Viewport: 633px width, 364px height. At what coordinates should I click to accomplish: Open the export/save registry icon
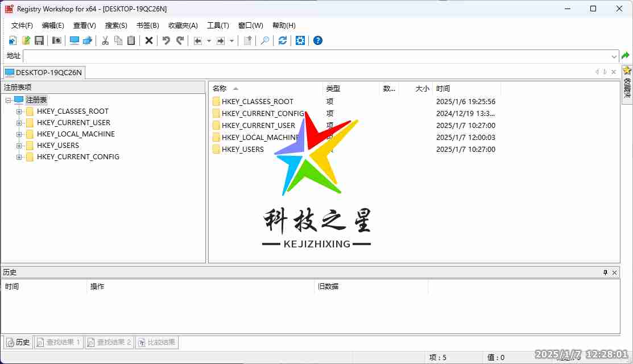coord(39,40)
